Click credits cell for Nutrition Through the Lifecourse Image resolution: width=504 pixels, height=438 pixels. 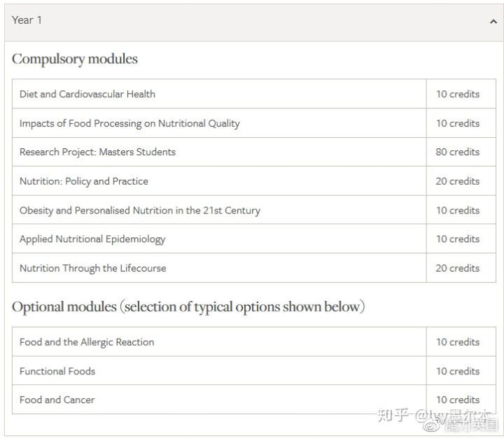point(458,268)
